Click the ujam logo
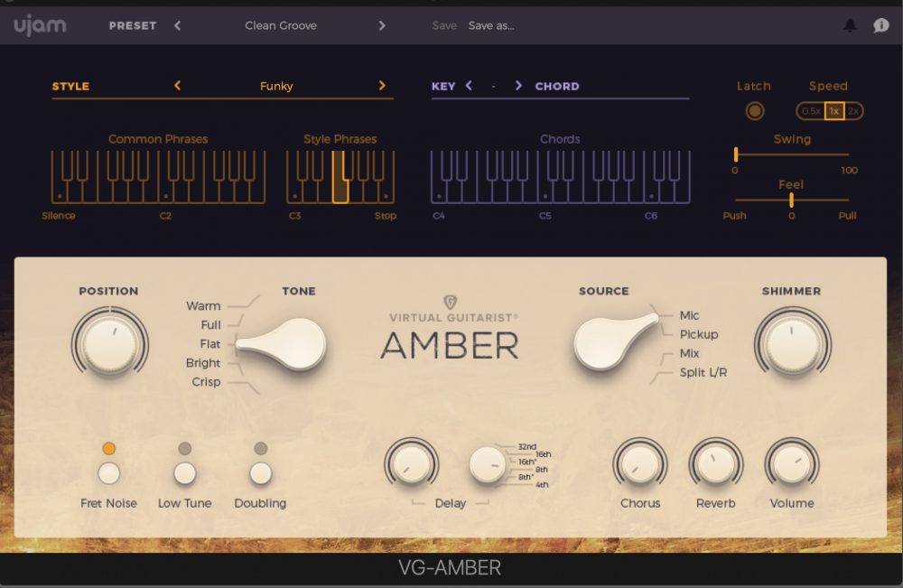The width and height of the screenshot is (903, 588). (x=40, y=25)
